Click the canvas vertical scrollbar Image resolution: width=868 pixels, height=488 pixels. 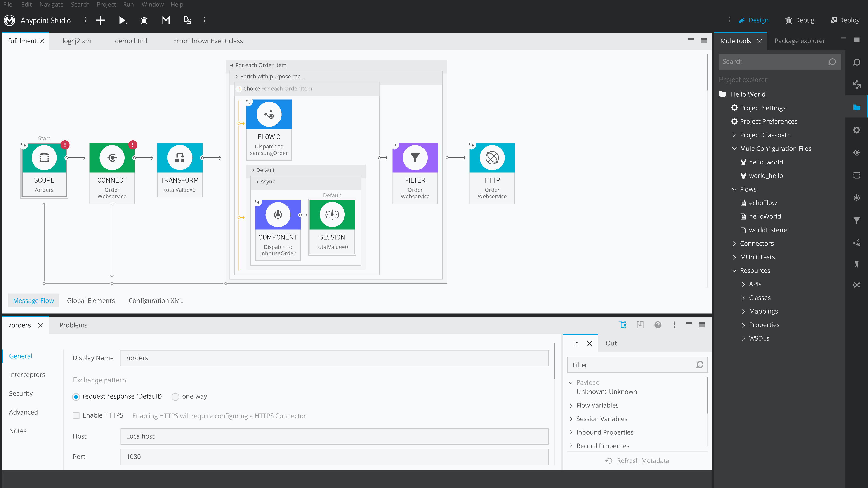click(707, 72)
